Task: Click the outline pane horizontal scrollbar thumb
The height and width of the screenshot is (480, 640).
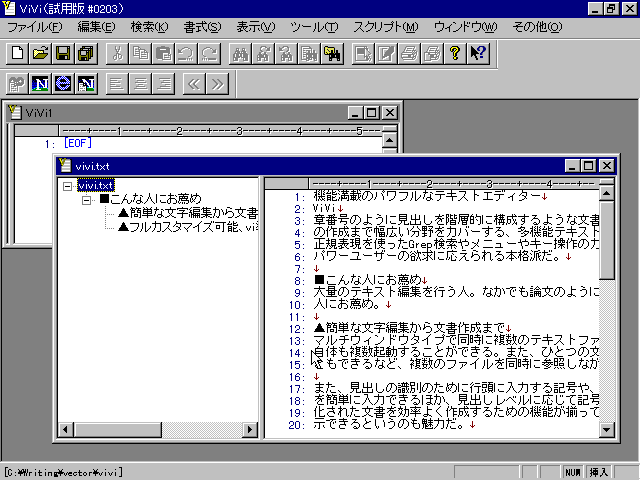Action: 118,429
